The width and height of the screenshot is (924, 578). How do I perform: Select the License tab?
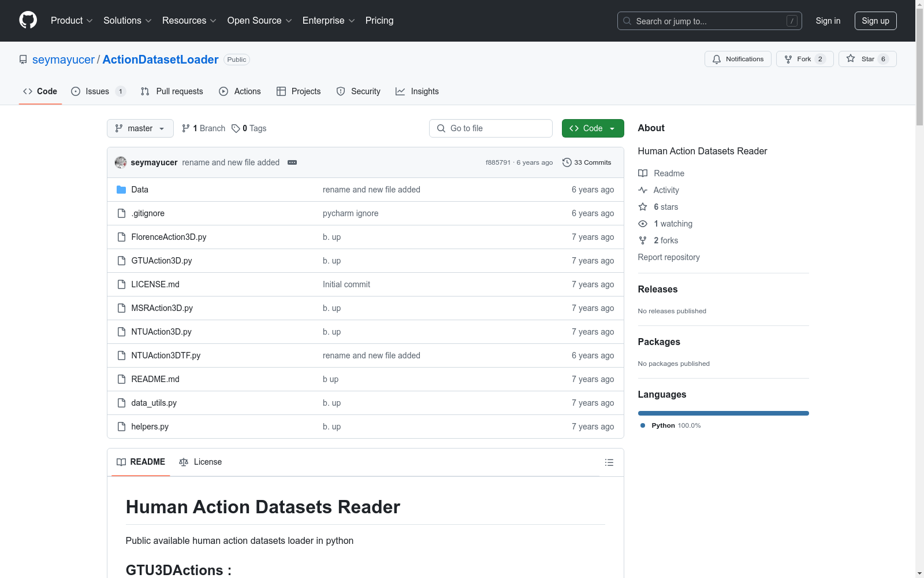click(x=200, y=462)
